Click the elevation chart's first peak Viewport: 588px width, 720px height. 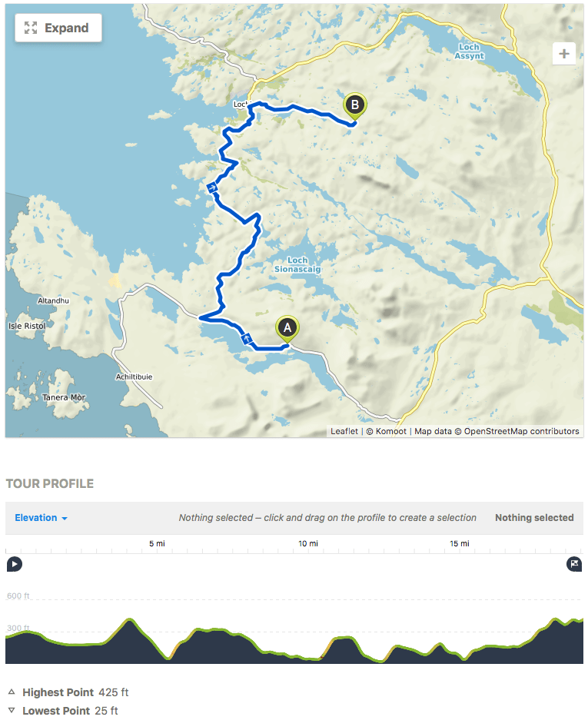coord(131,619)
